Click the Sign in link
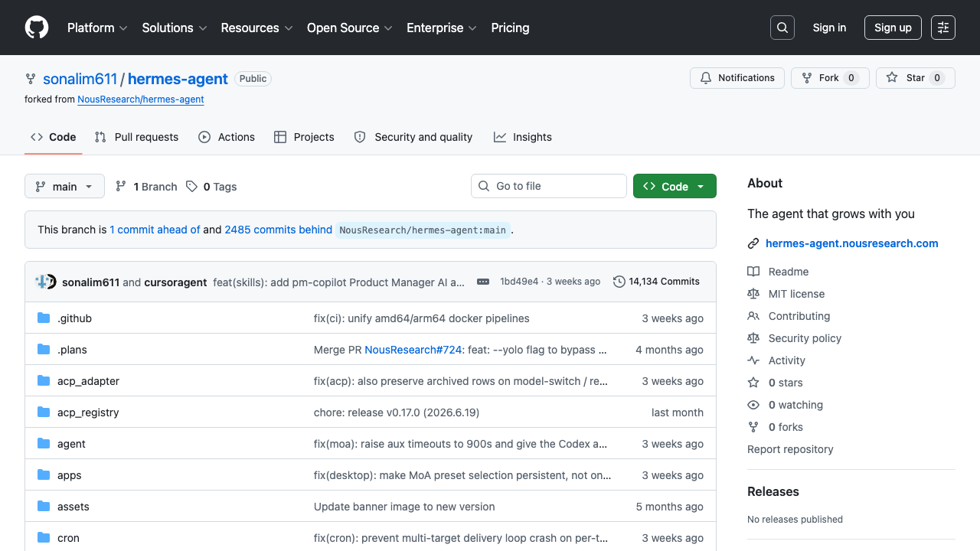This screenshot has height=551, width=980. pos(829,28)
